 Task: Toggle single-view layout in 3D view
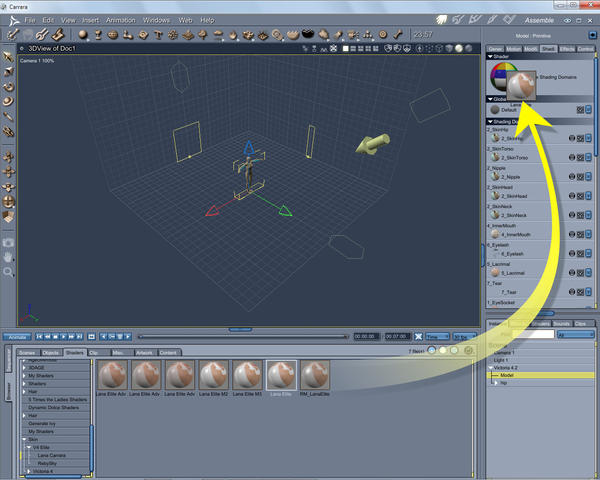(x=346, y=49)
